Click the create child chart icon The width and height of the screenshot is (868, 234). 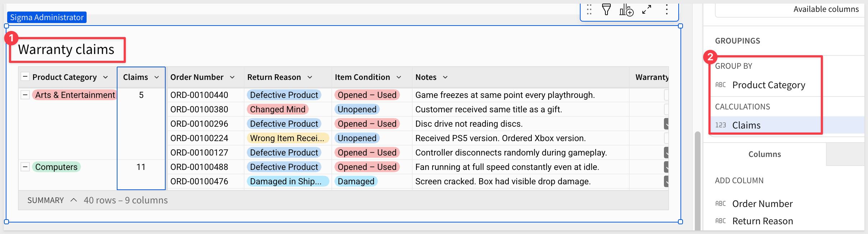pyautogui.click(x=626, y=10)
